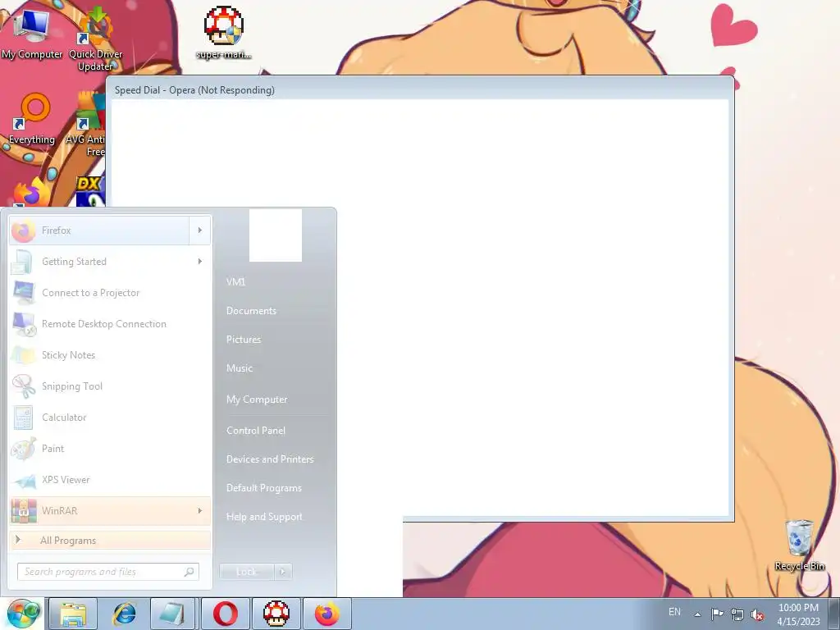Image resolution: width=840 pixels, height=630 pixels.
Task: Open the shutdown options arrow beside Lock
Action: [x=282, y=572]
